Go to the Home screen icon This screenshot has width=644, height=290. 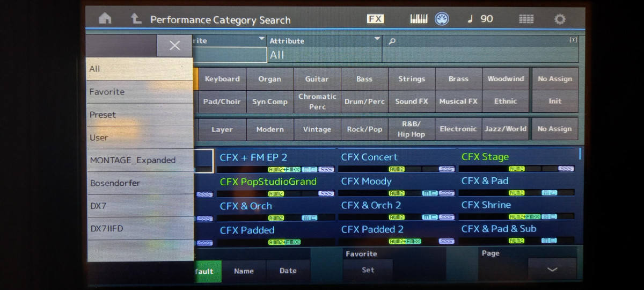pyautogui.click(x=105, y=19)
